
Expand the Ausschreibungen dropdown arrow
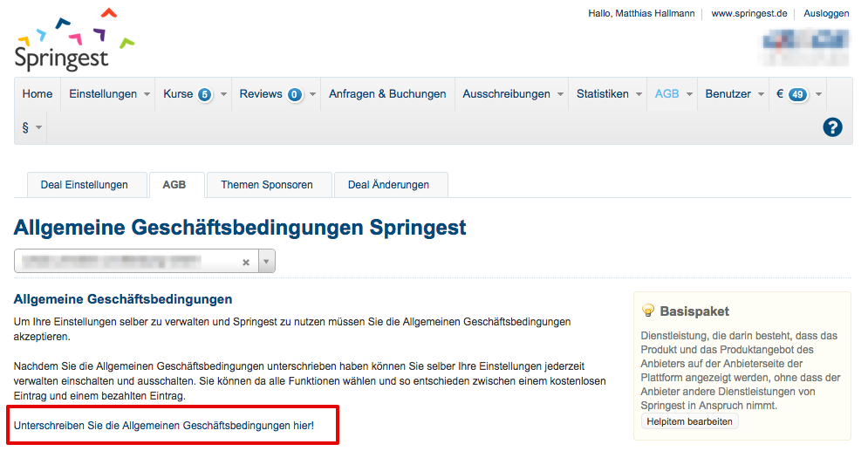coord(560,94)
